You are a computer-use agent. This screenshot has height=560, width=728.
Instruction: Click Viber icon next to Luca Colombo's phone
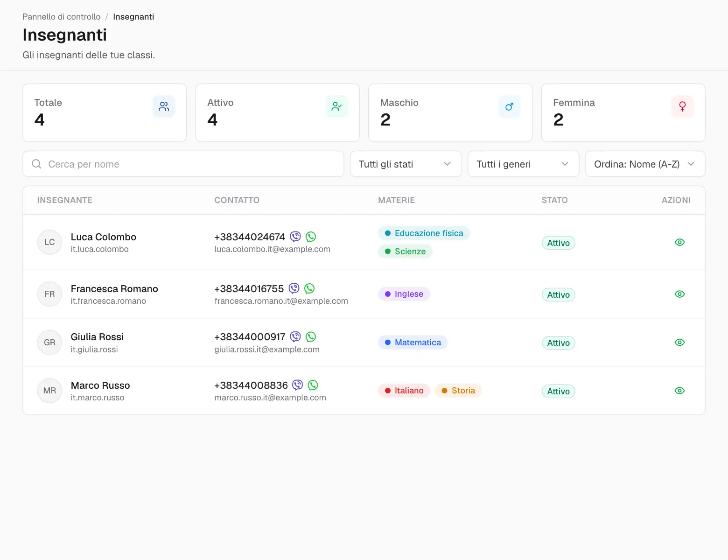point(295,237)
